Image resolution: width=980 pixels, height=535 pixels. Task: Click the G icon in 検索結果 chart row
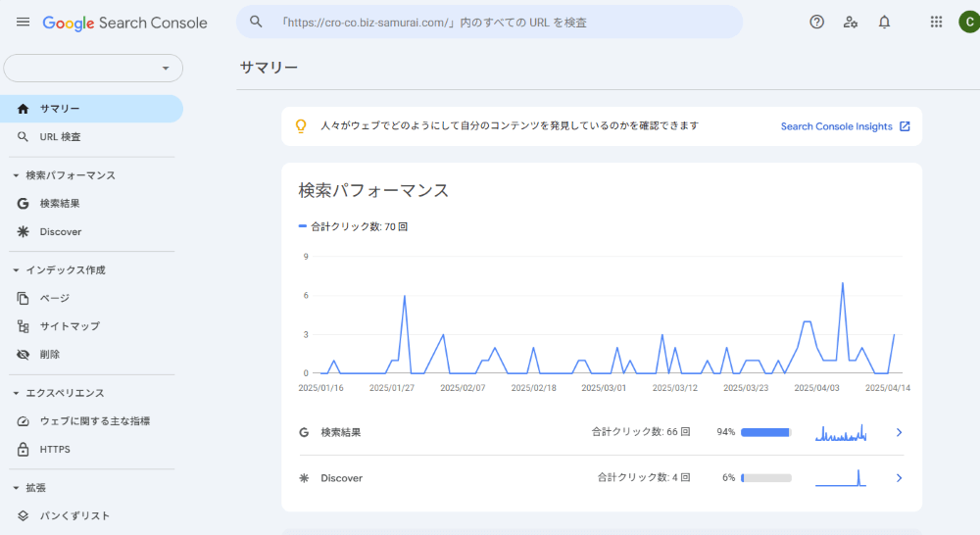click(304, 432)
